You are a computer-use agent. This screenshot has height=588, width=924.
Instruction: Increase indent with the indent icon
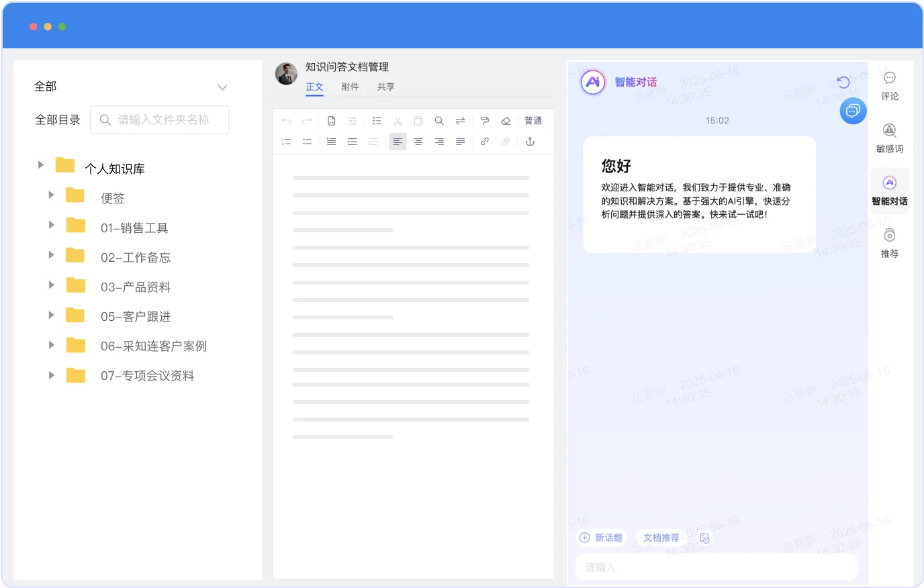point(352,142)
